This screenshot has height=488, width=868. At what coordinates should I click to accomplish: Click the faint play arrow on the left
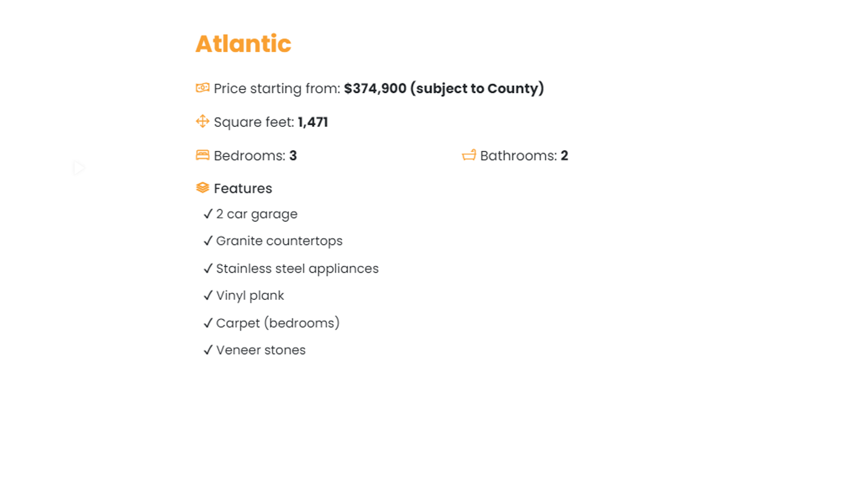tap(79, 168)
